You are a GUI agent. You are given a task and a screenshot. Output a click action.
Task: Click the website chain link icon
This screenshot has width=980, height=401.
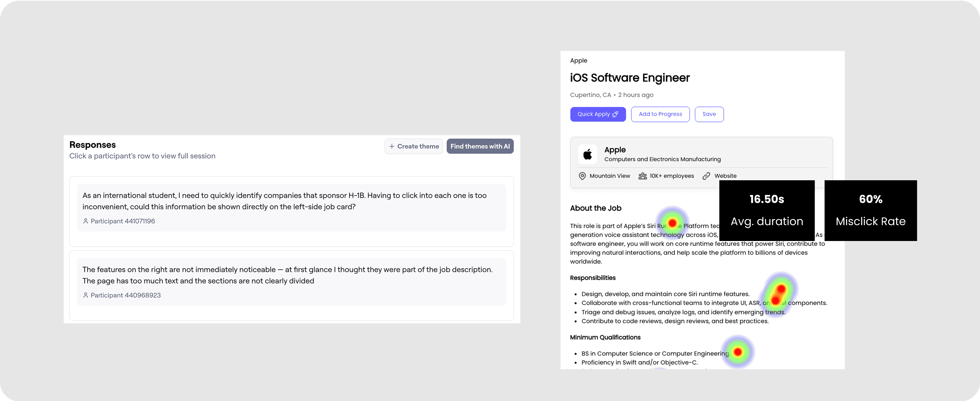tap(706, 176)
